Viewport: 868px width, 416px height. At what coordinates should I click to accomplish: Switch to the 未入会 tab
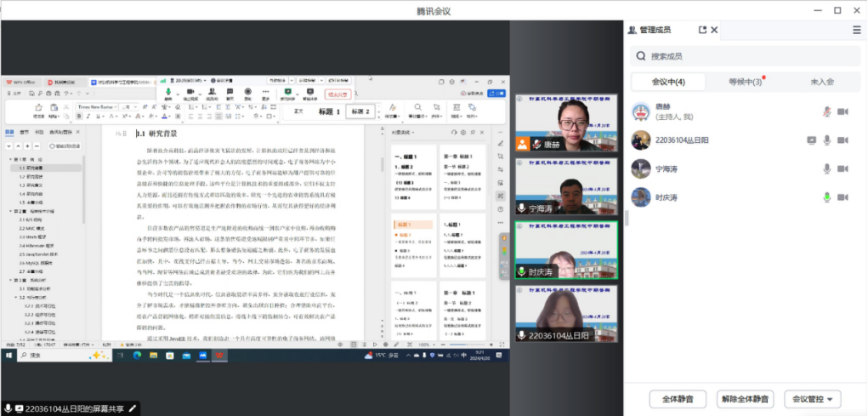pyautogui.click(x=821, y=82)
